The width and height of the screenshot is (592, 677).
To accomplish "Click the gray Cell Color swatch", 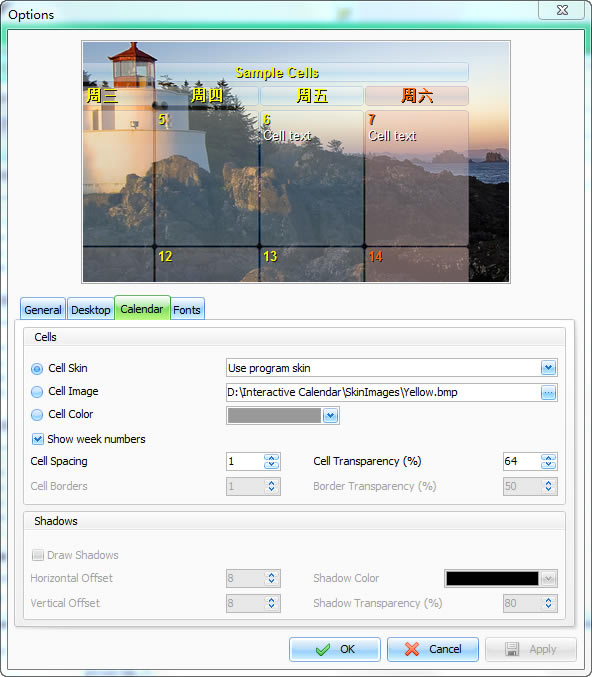I will 274,415.
